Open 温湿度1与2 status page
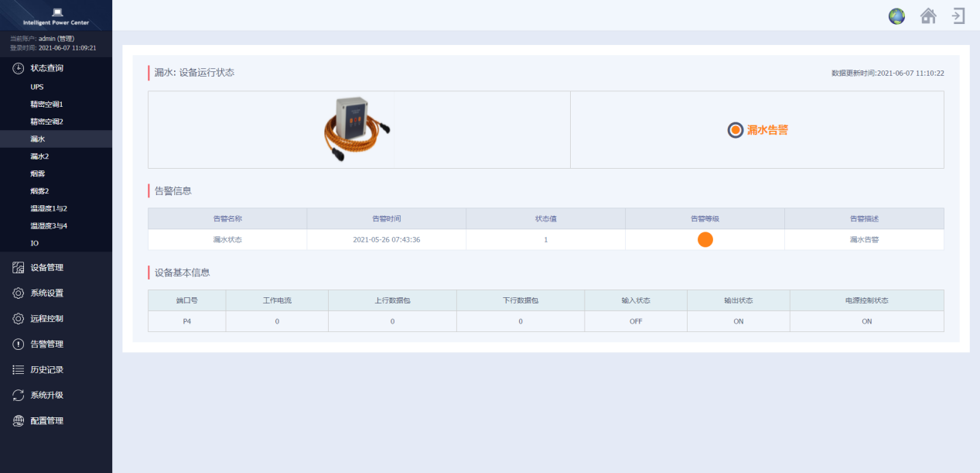Viewport: 980px width, 473px height. click(49, 208)
